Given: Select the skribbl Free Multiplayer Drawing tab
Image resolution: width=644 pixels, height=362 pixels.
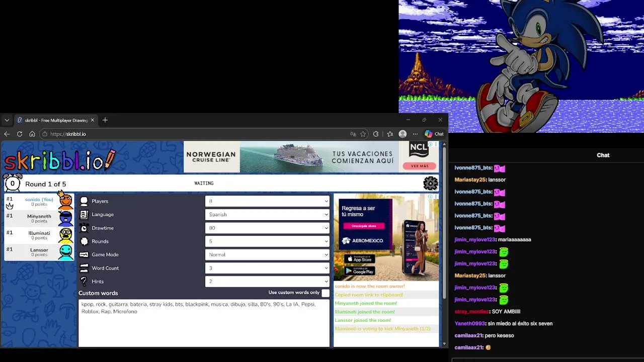Looking at the screenshot, I should click(55, 120).
